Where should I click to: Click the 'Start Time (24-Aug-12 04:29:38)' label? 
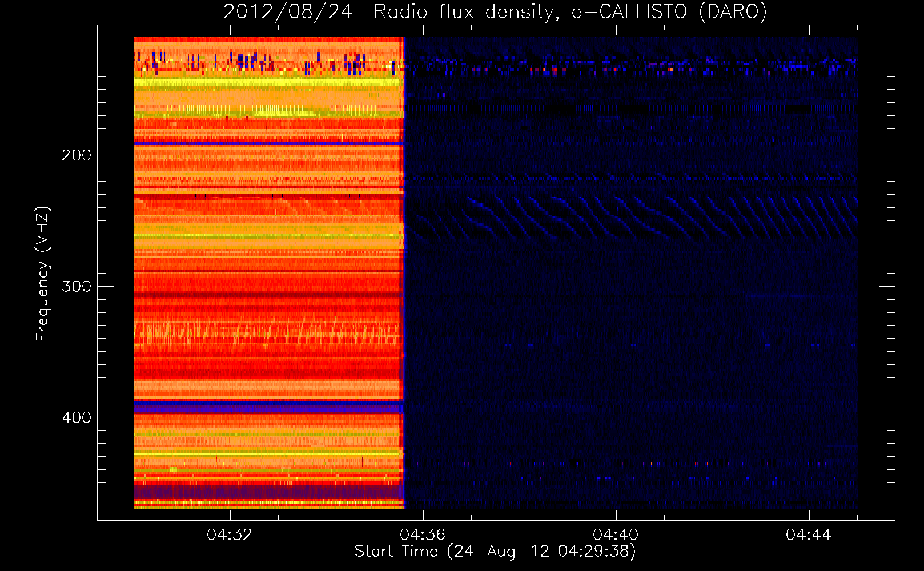[495, 552]
